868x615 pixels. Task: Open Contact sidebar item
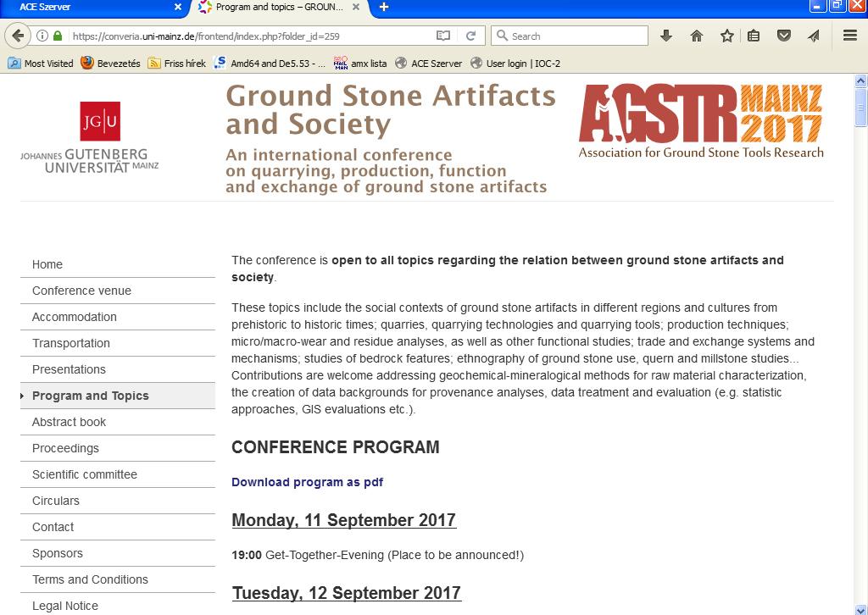[x=117, y=527]
